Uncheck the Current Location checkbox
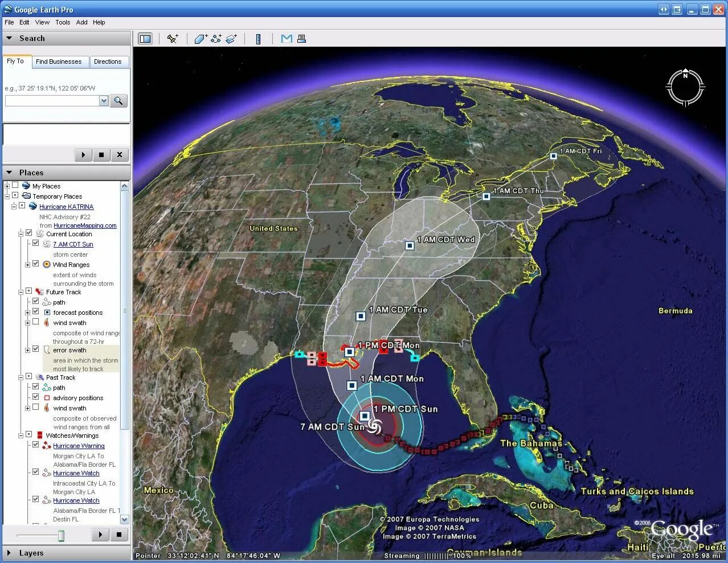Image resolution: width=728 pixels, height=563 pixels. pyautogui.click(x=28, y=233)
